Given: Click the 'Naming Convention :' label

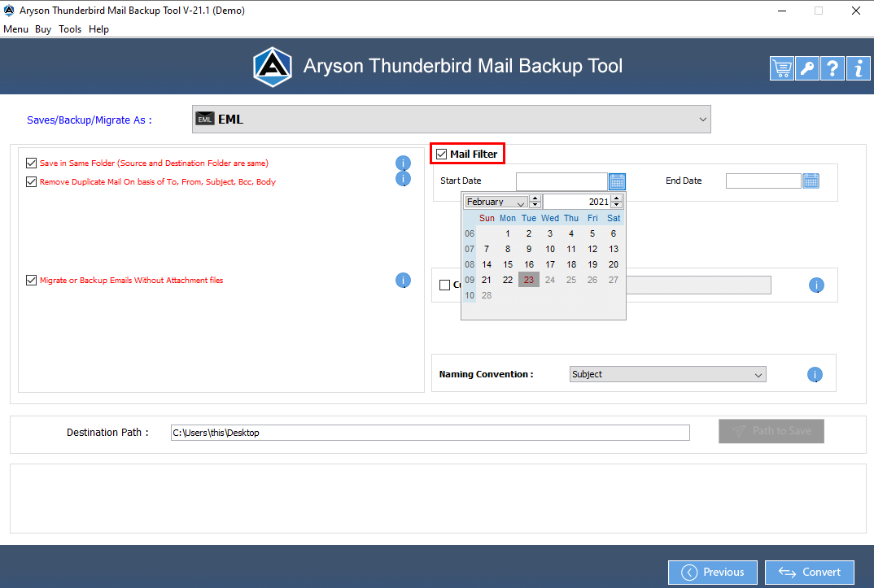Looking at the screenshot, I should (x=486, y=374).
